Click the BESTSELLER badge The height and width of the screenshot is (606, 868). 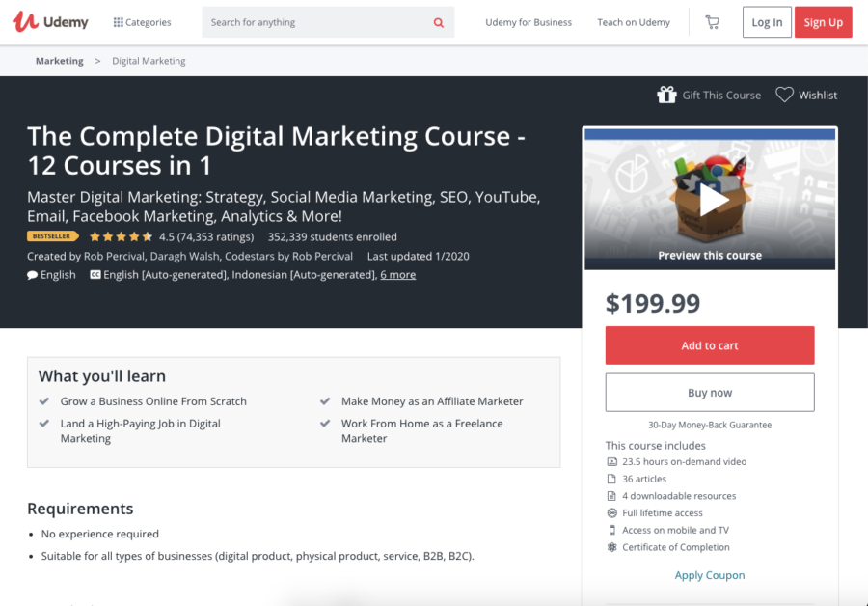(53, 236)
